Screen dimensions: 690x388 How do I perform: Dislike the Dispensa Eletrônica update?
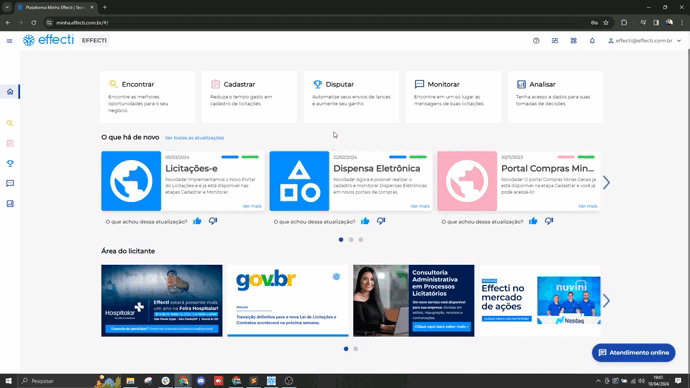click(381, 221)
